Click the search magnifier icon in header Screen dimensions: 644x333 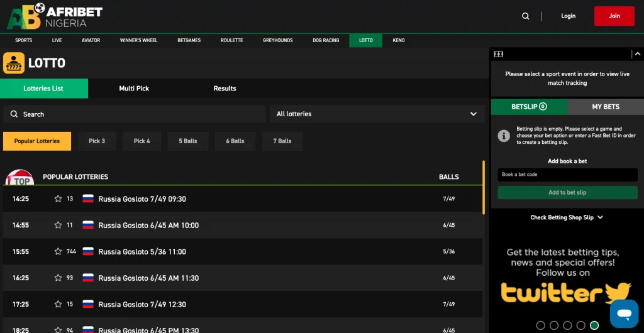point(526,16)
